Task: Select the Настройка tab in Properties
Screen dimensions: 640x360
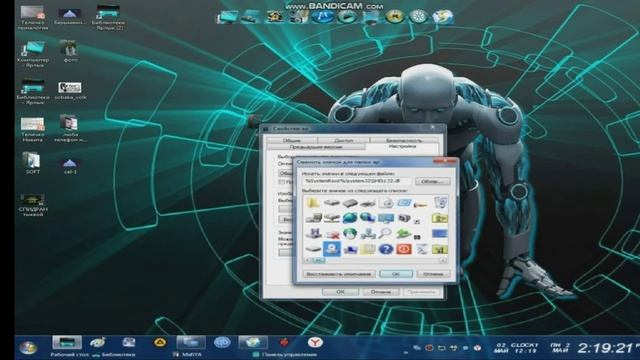Action: pos(402,147)
